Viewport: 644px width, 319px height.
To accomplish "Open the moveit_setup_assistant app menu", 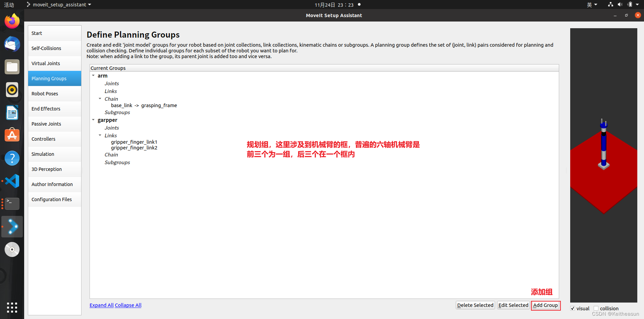I will pyautogui.click(x=59, y=5).
